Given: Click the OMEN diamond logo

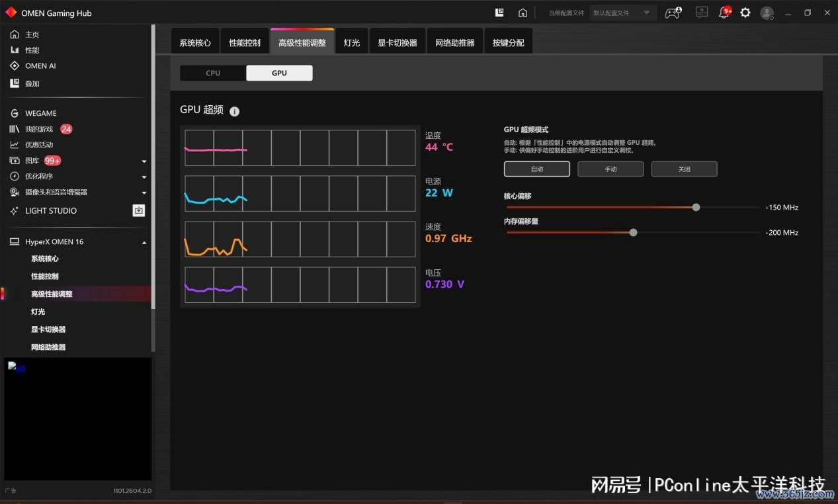Looking at the screenshot, I should [11, 13].
